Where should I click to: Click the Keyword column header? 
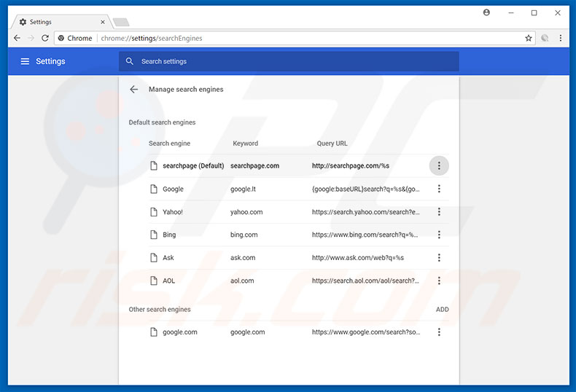pos(246,144)
